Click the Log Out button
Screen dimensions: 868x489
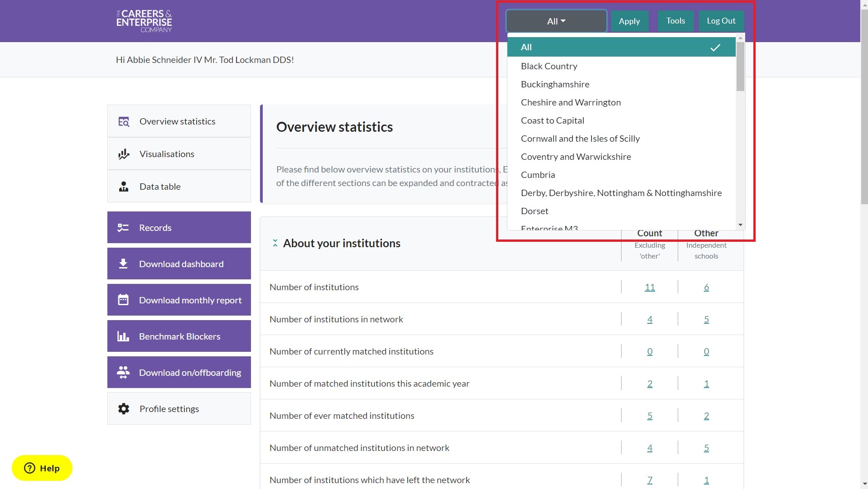pyautogui.click(x=721, y=21)
